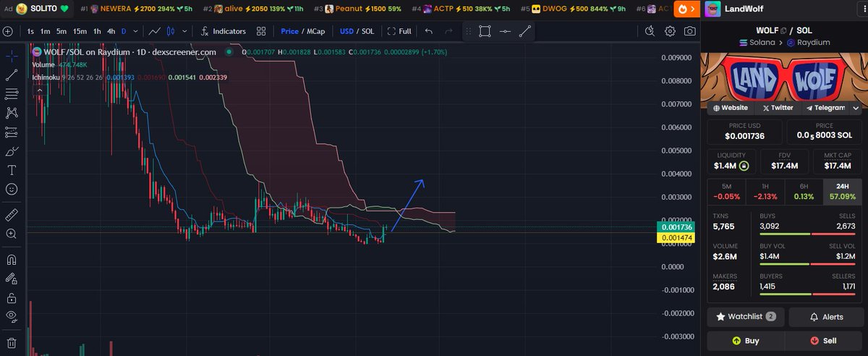Switch chart interval to 15m
Viewport: 868px width, 356px height.
coord(80,31)
